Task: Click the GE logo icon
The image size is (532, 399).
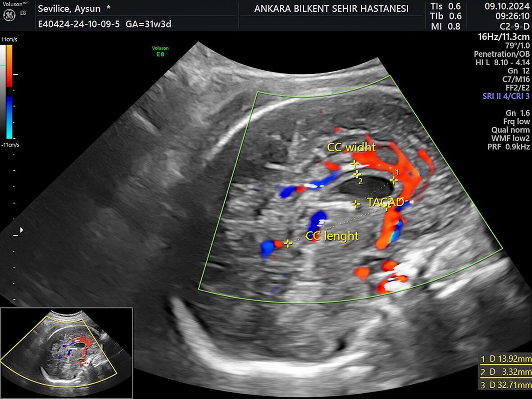Action: tap(9, 15)
